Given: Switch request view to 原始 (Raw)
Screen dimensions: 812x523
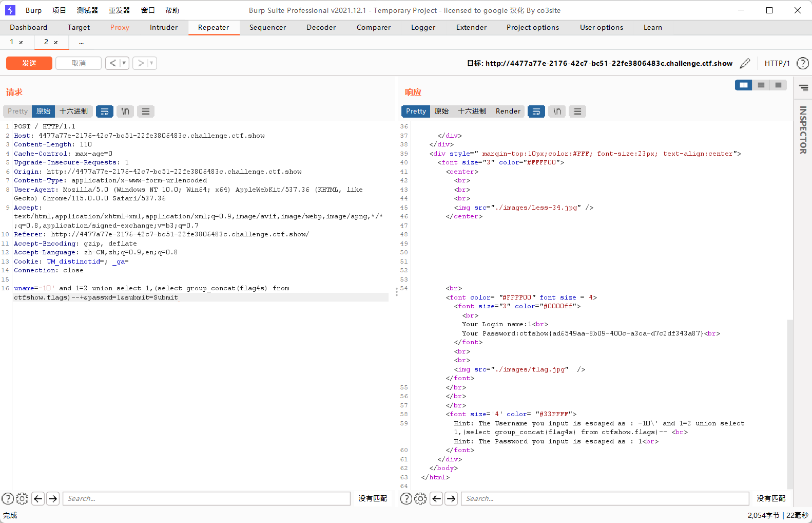Looking at the screenshot, I should (x=43, y=111).
